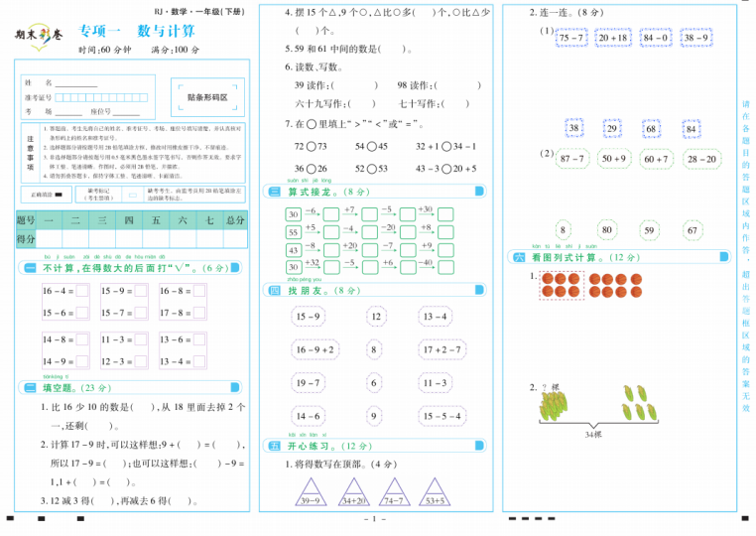
Task: Click the start box 30 in first chain row
Action: click(x=293, y=214)
